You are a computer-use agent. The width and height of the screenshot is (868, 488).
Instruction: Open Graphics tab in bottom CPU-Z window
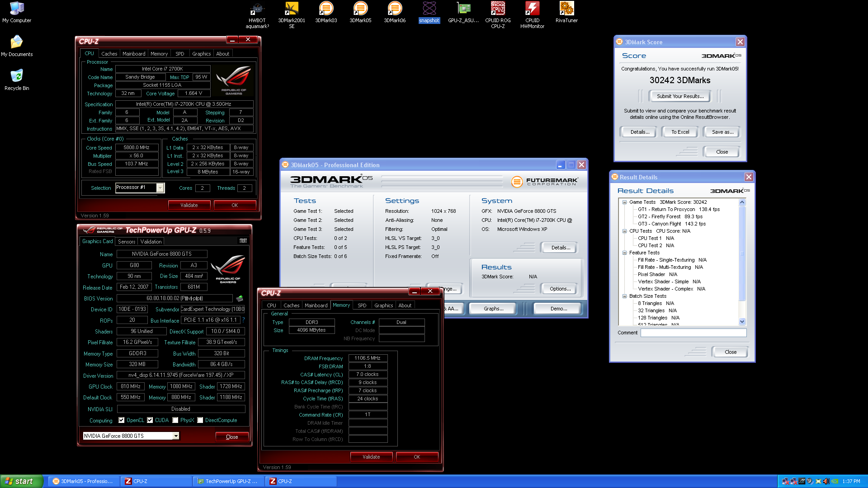(x=383, y=305)
